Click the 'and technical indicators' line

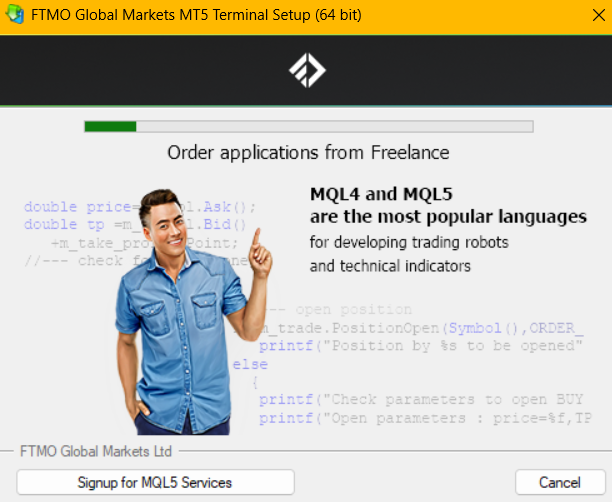[390, 266]
